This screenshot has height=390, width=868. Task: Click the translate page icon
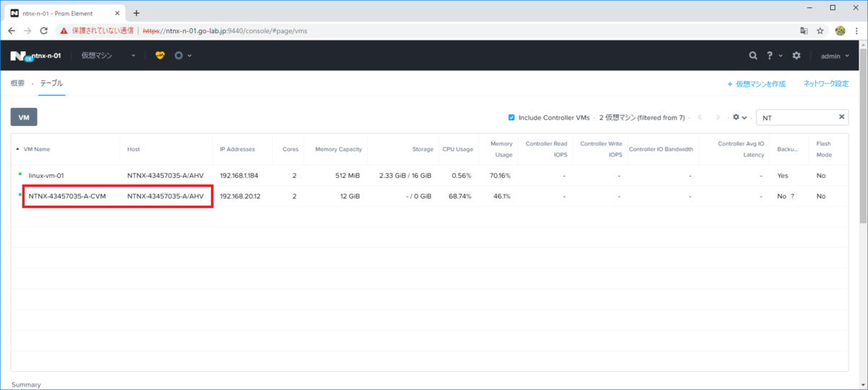[804, 31]
